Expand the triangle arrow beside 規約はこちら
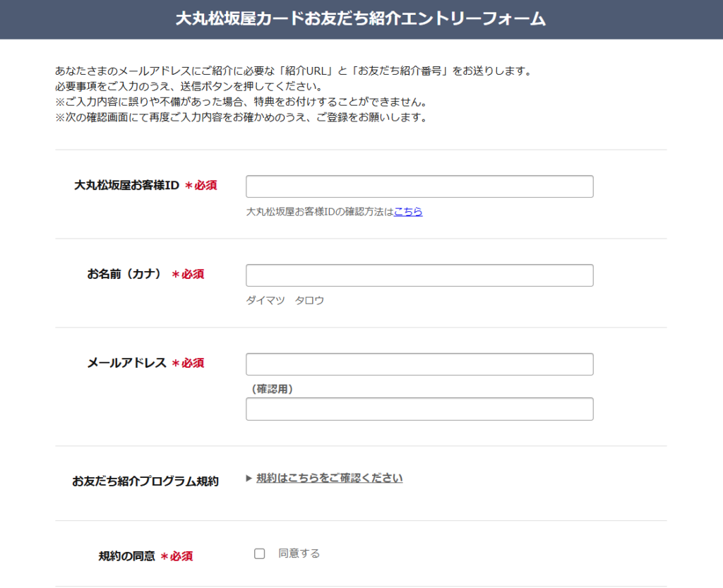The image size is (723, 588). (x=249, y=479)
